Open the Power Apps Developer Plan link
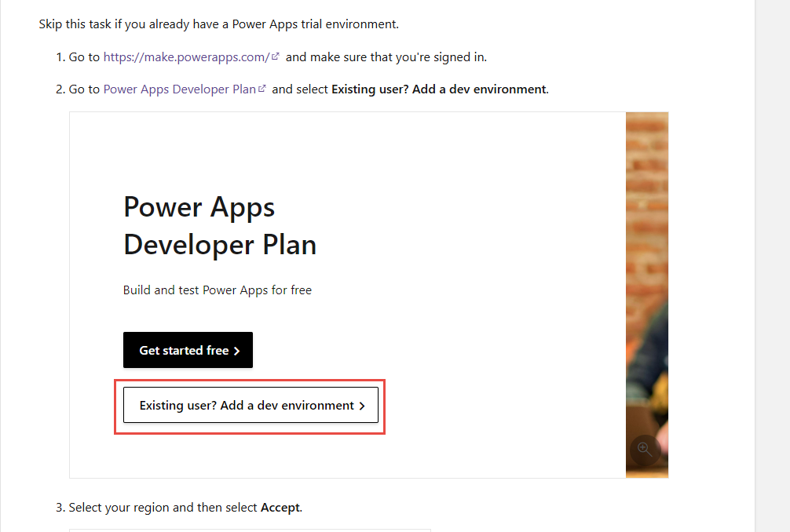This screenshot has width=790, height=532. click(x=184, y=89)
